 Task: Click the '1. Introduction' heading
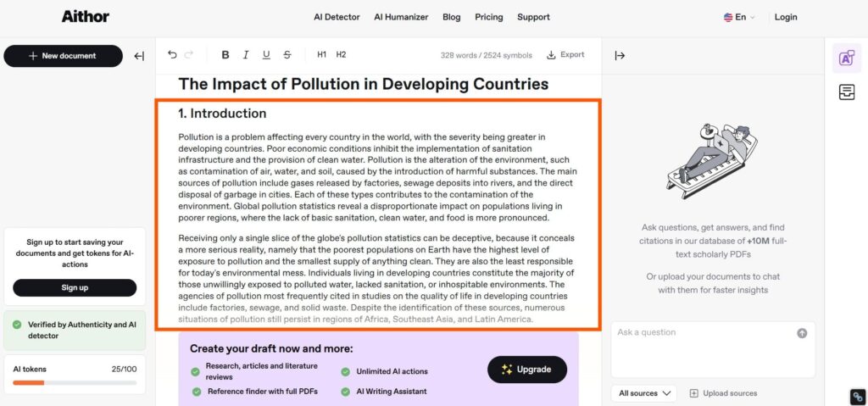click(x=222, y=114)
